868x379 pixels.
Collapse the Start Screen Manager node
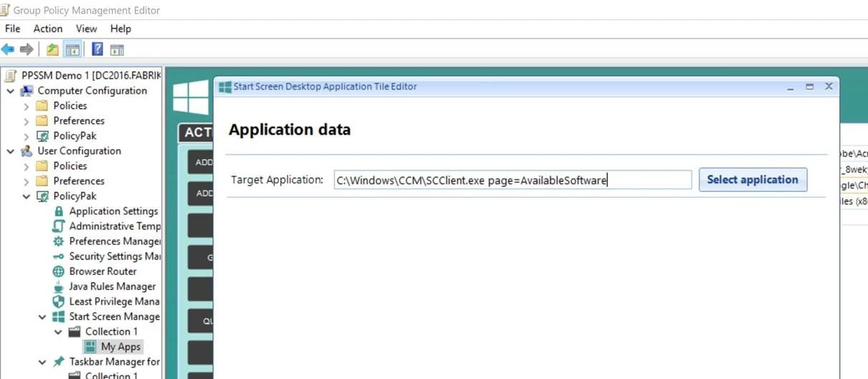(x=42, y=317)
